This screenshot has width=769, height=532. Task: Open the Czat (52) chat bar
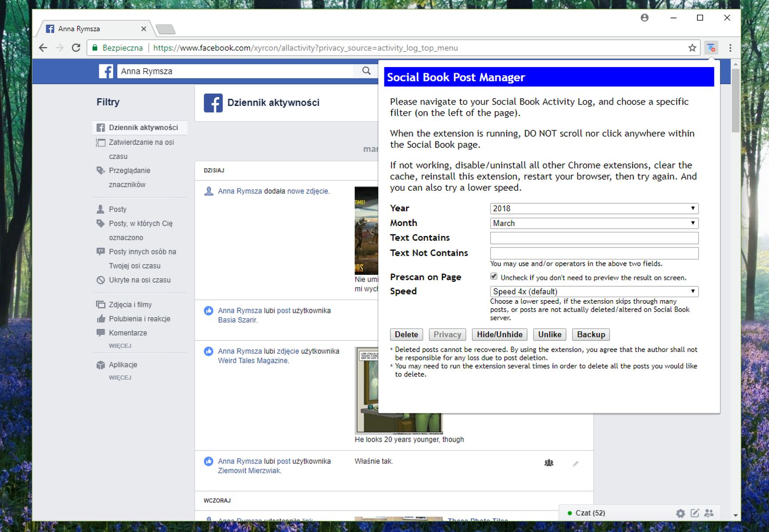click(x=590, y=513)
